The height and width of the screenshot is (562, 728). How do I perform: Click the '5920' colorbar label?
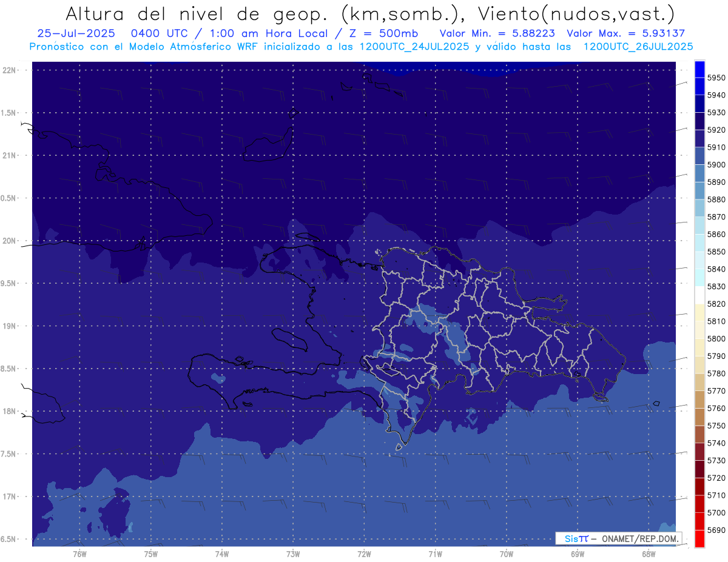point(716,130)
